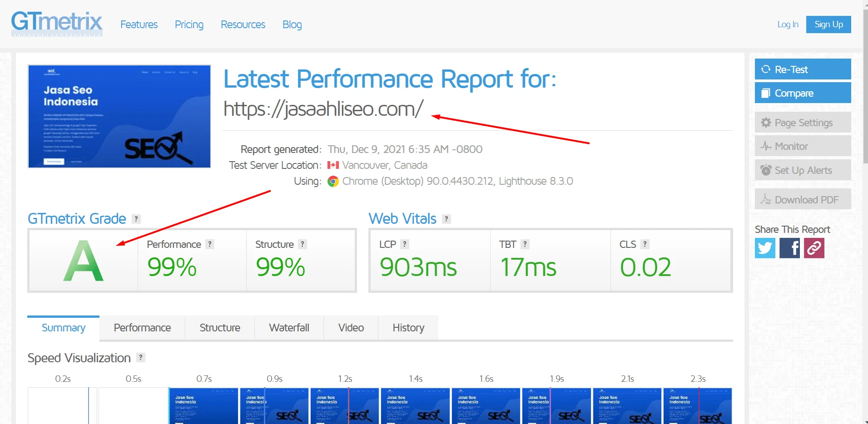Open Speed Visualization help icon
Image resolution: width=868 pixels, height=424 pixels.
(141, 358)
